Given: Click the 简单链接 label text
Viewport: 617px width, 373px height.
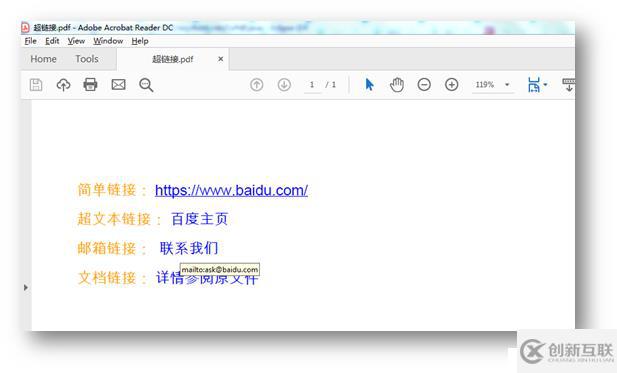Looking at the screenshot, I should 107,190.
